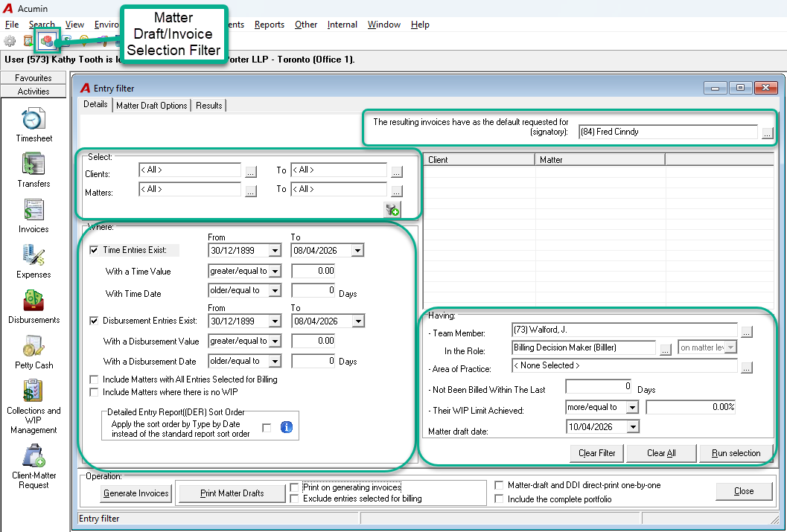Screen dimensions: 787x532
Task: Open Collections and WIP Management
Action: [34, 407]
